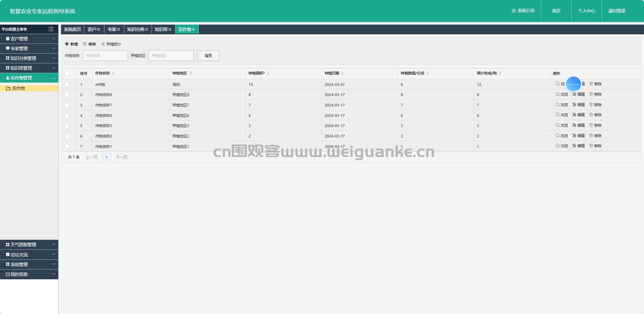Click 编辑 icon for row 作物名称3
This screenshot has width=644, height=314.
[579, 125]
